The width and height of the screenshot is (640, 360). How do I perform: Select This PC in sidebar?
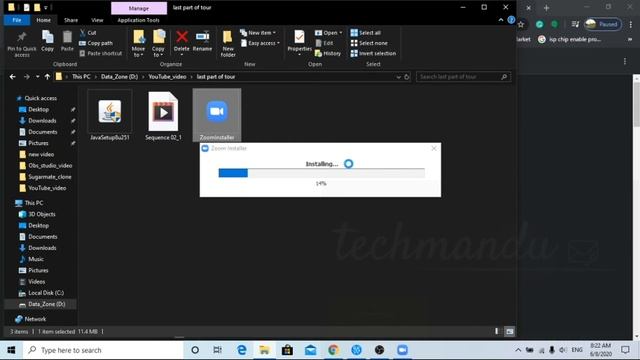coord(33,203)
